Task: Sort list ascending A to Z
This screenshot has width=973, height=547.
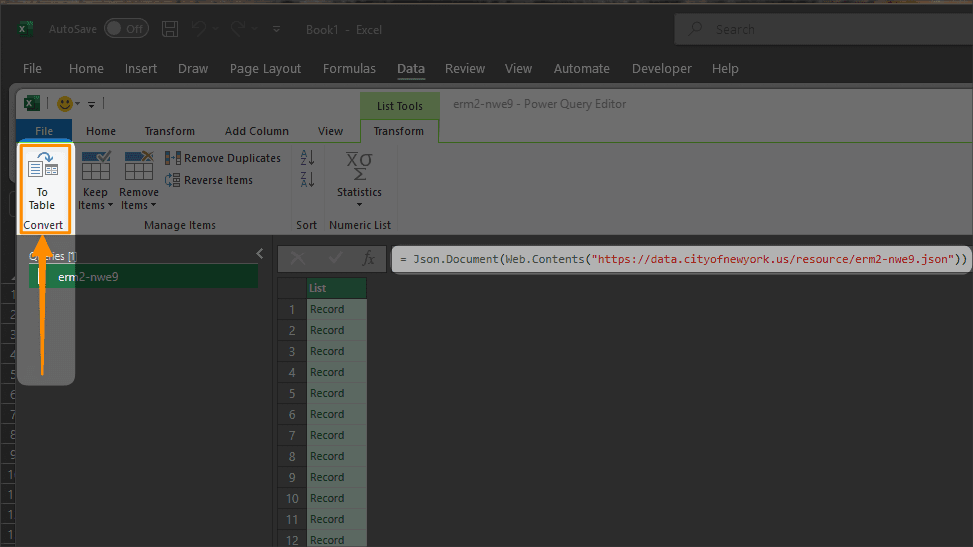Action: coord(307,158)
